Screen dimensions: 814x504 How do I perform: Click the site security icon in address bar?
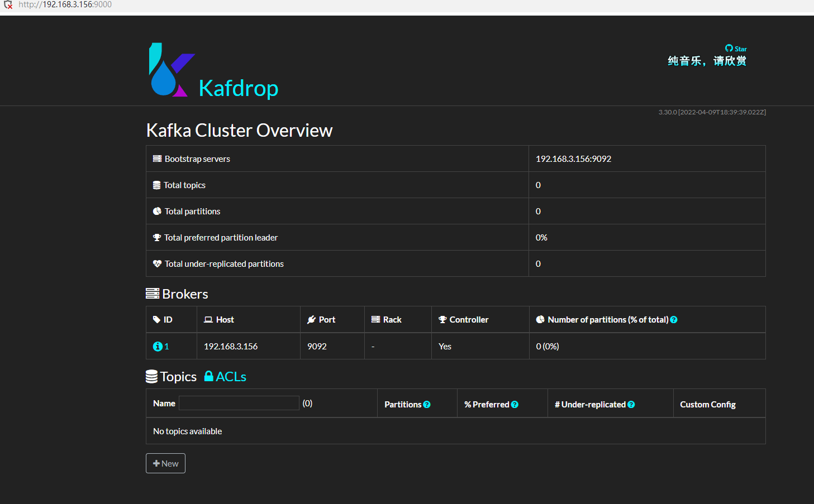click(8, 5)
